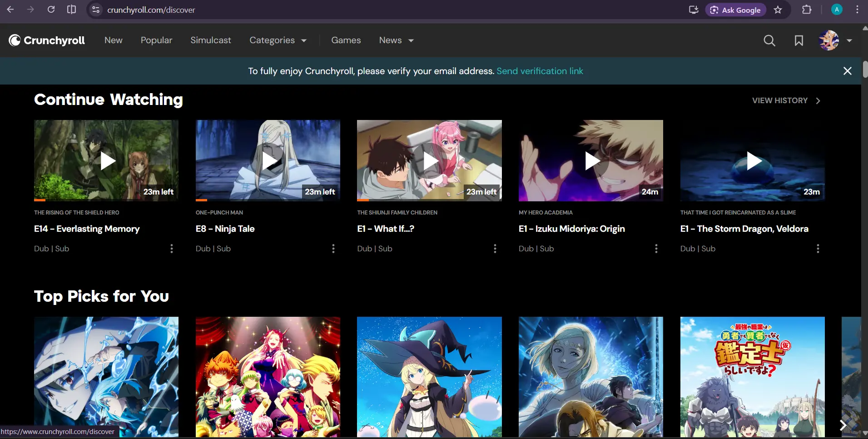Open the Simulcast page
The width and height of the screenshot is (868, 439).
click(211, 40)
